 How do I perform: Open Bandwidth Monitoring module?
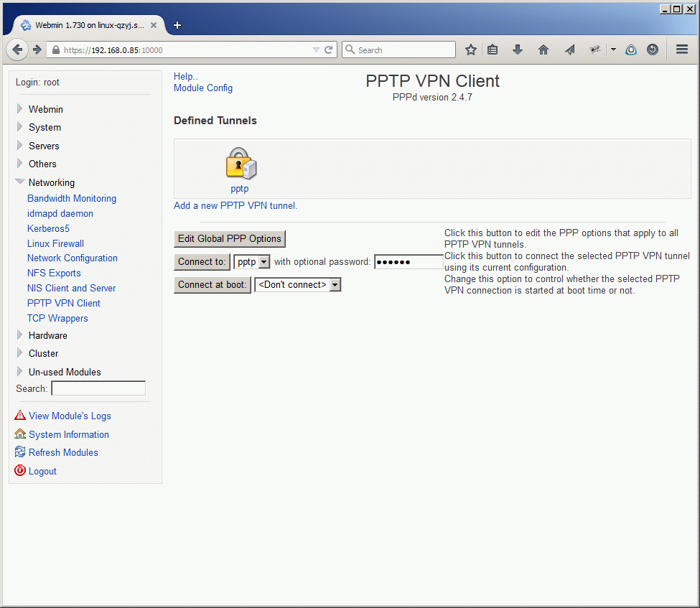pyautogui.click(x=72, y=198)
